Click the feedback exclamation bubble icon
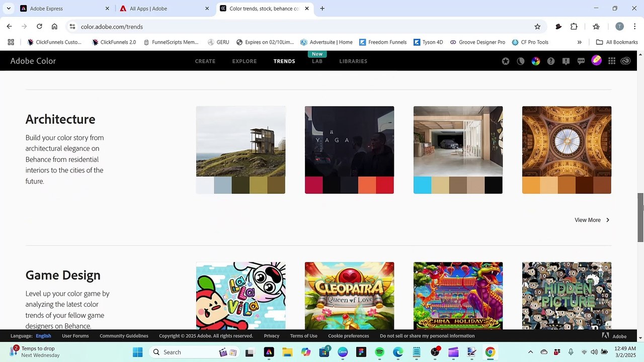The height and width of the screenshot is (362, 644). (x=566, y=61)
